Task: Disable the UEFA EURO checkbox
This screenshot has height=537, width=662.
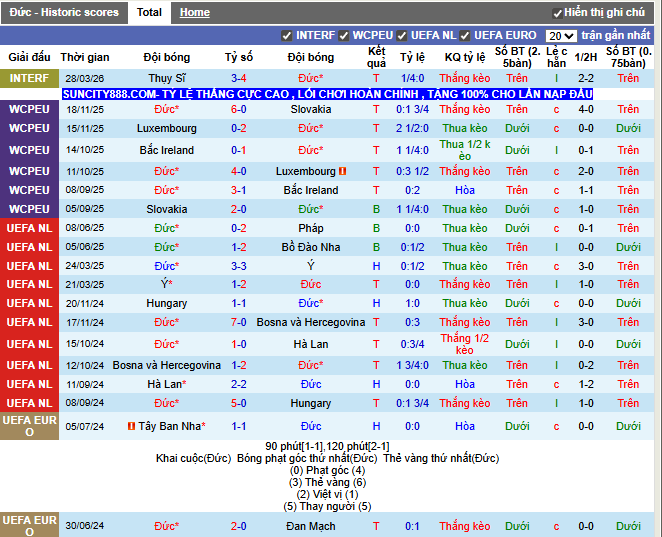Action: pos(466,35)
